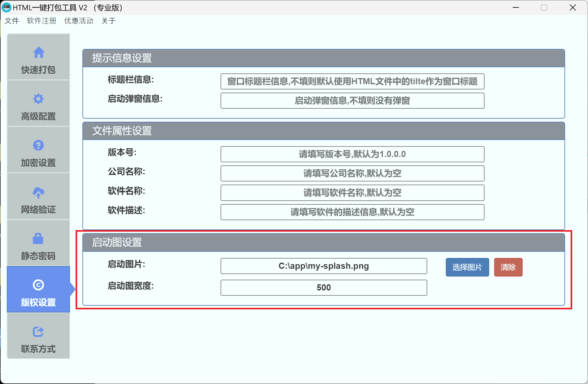Click the 选择图片 button
The image size is (588, 384).
click(x=467, y=267)
